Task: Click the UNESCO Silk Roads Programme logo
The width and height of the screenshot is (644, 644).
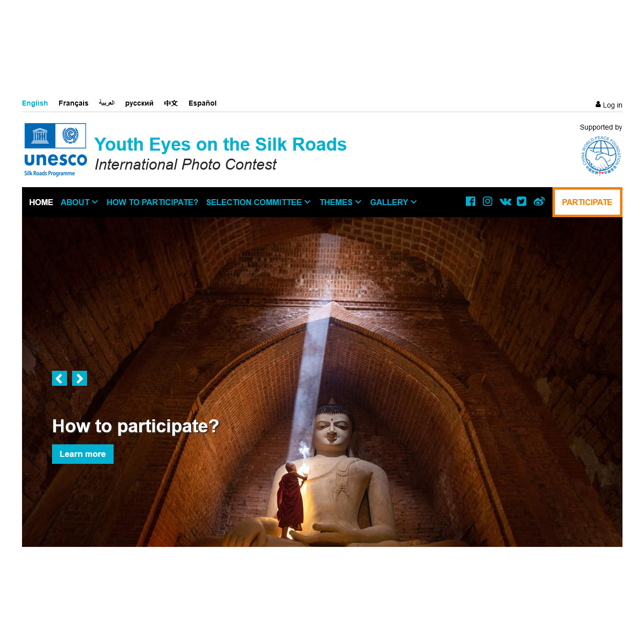Action: click(56, 150)
